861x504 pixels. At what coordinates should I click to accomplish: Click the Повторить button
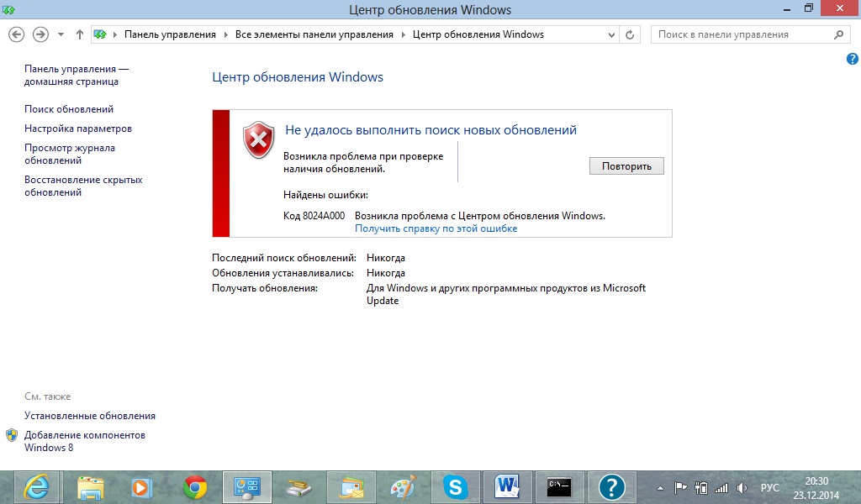point(626,166)
